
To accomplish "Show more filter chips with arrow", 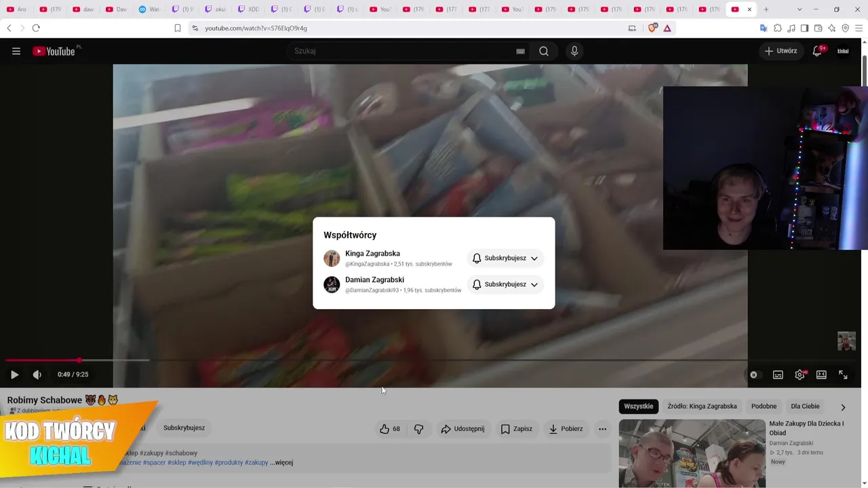I will [843, 407].
